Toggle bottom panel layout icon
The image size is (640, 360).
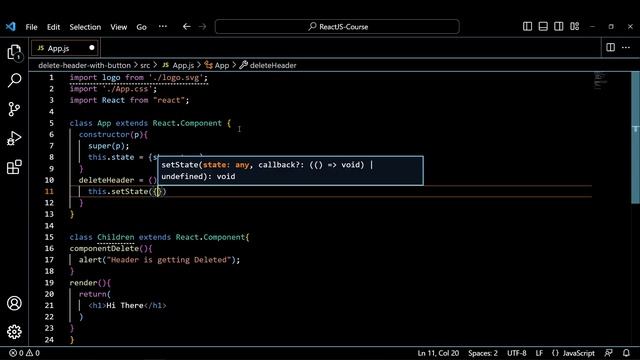point(543,27)
